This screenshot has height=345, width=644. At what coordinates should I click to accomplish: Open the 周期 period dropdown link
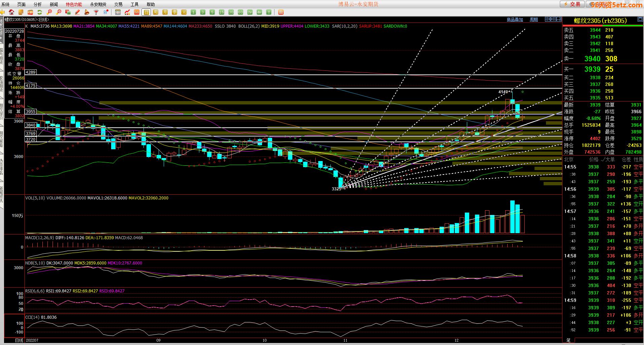pos(534,20)
